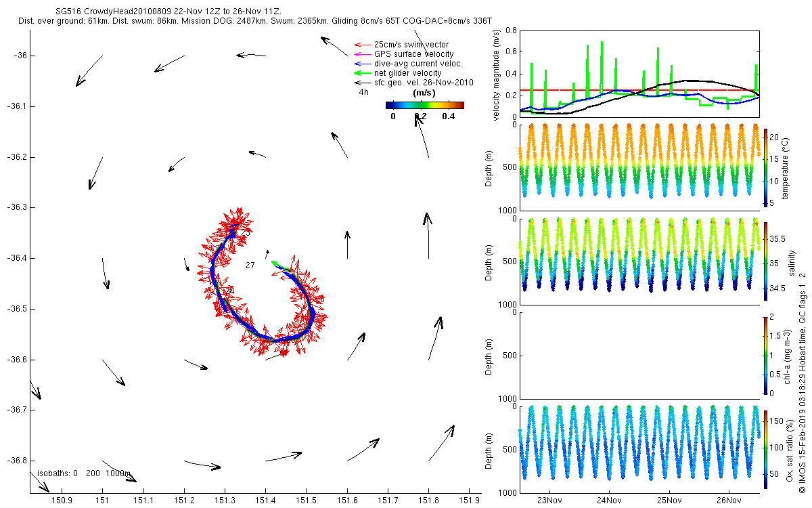Click the salinity colorbar

point(766,261)
